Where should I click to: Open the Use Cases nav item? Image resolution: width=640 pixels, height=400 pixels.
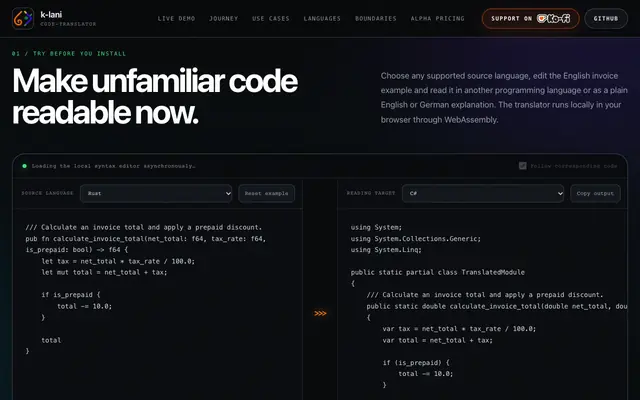[x=271, y=19]
